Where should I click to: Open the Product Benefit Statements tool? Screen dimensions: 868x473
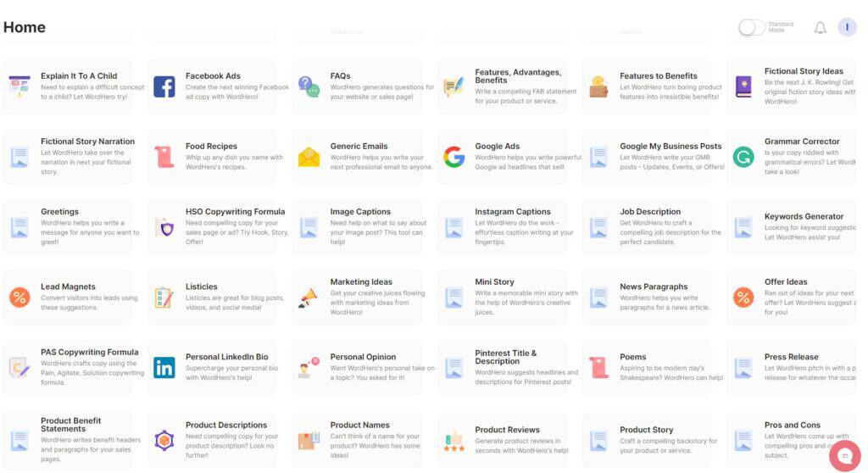(x=68, y=440)
